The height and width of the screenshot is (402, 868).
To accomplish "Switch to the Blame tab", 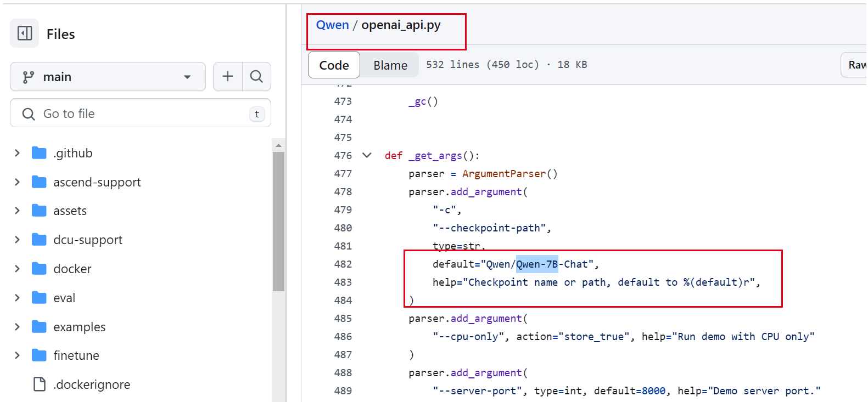I will (390, 65).
